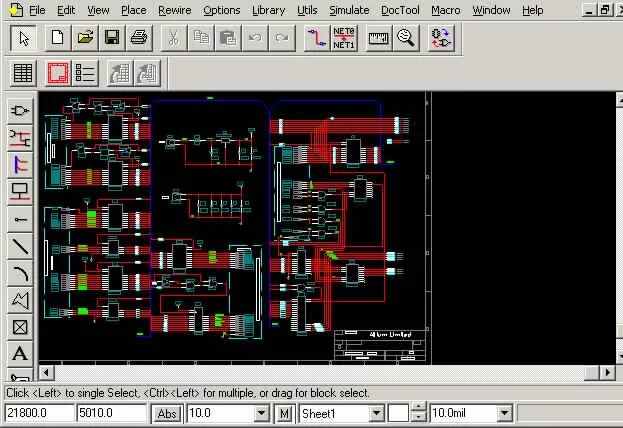Viewport: 623px width, 428px height.
Task: Open the Utils menu
Action: point(307,10)
